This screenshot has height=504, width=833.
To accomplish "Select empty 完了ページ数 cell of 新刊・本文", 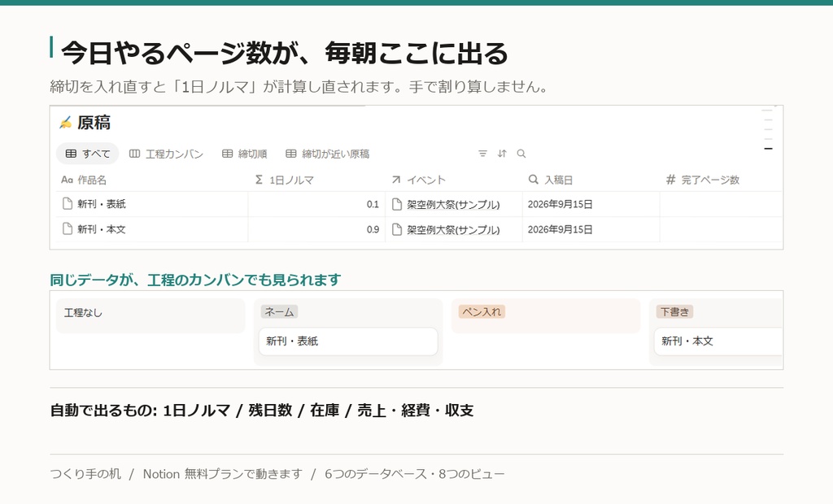I will (721, 229).
